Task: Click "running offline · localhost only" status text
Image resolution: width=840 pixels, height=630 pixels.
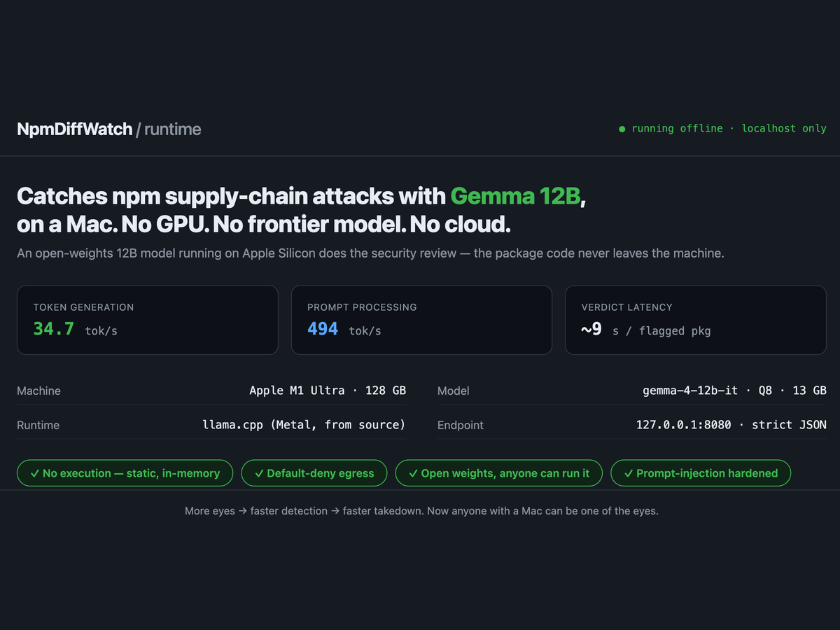Action: 729,129
